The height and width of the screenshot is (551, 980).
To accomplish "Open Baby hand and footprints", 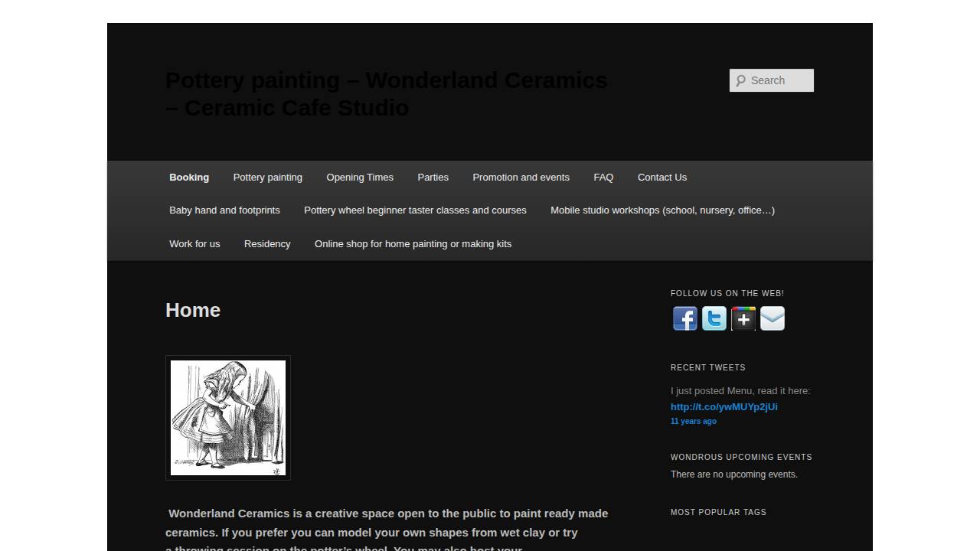I will (224, 210).
